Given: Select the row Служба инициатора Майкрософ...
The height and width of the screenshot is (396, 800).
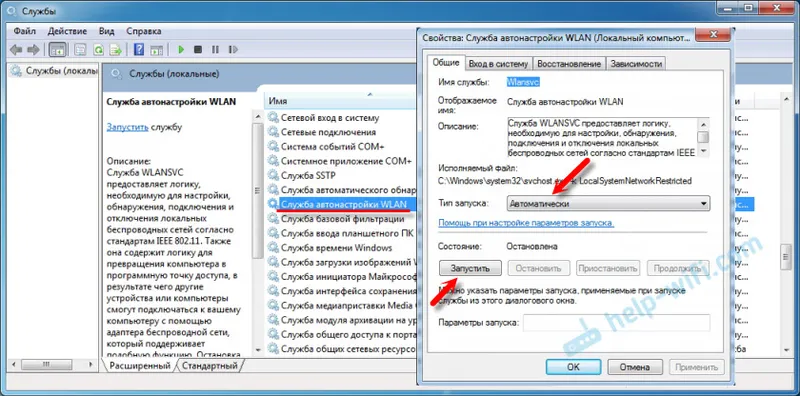Looking at the screenshot, I should (x=341, y=277).
